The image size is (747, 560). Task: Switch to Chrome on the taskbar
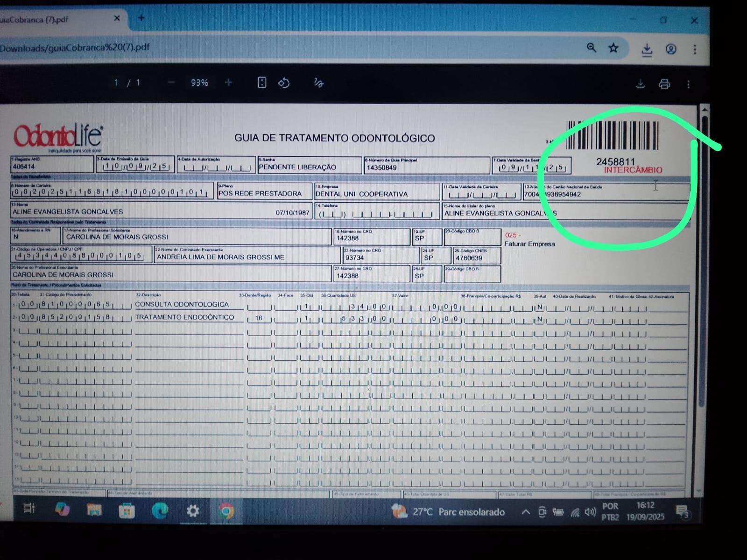[226, 512]
